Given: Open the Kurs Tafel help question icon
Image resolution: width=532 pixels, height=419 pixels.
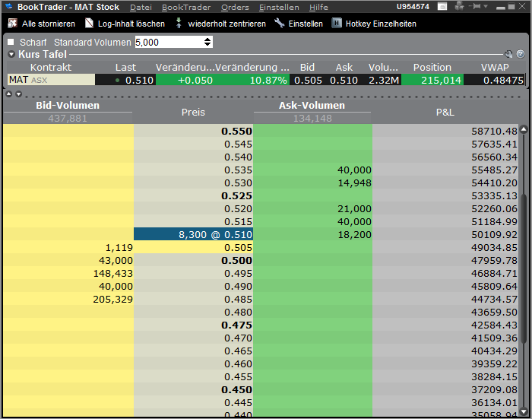Looking at the screenshot, I should coord(521,54).
